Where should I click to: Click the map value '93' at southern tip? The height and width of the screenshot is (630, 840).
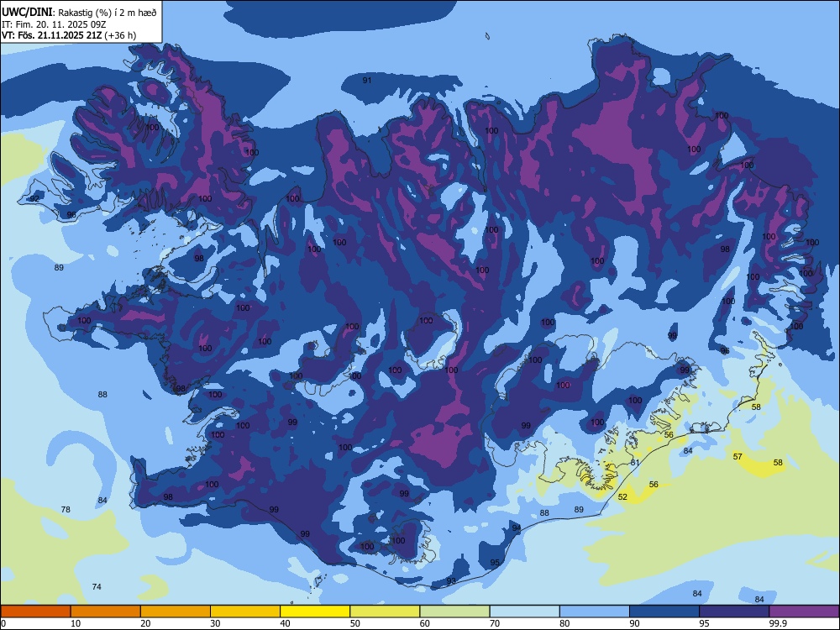[452, 581]
